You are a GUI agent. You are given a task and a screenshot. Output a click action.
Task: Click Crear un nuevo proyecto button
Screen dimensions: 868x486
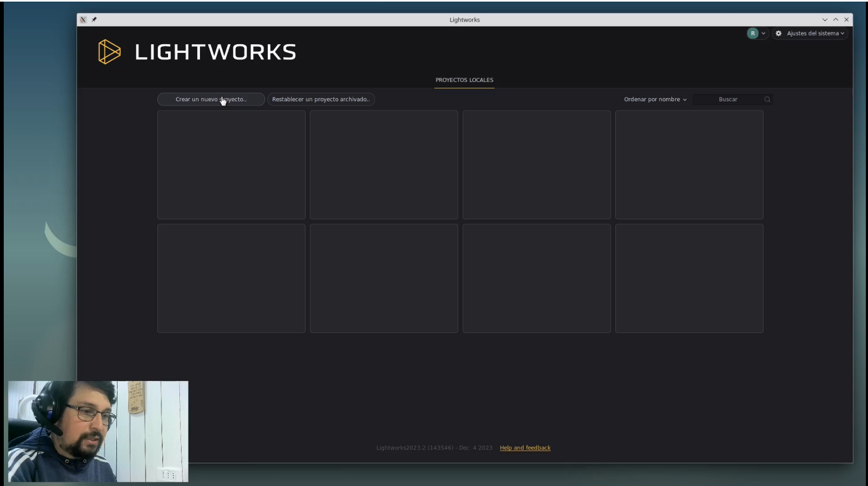pyautogui.click(x=211, y=99)
